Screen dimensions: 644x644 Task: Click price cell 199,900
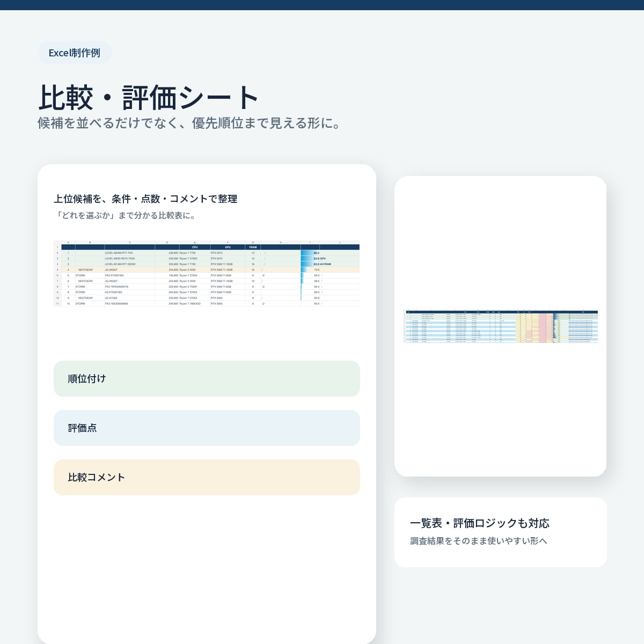(173, 275)
